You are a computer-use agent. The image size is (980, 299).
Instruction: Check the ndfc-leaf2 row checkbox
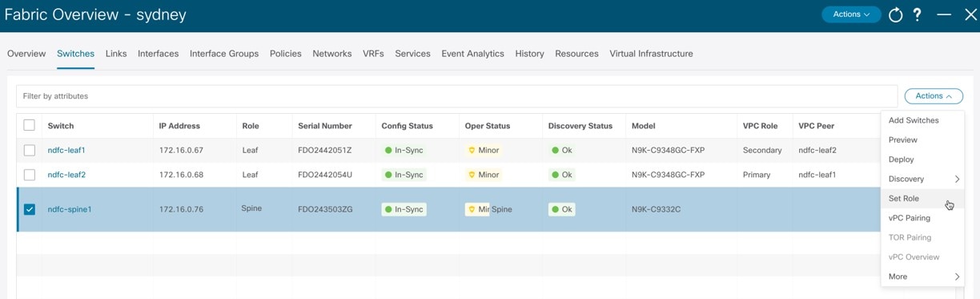[30, 175]
